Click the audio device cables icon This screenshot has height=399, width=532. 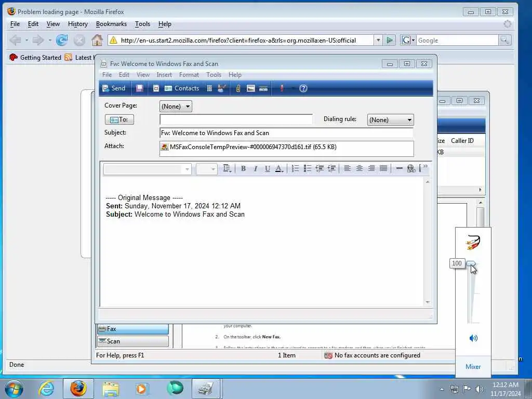pos(473,242)
